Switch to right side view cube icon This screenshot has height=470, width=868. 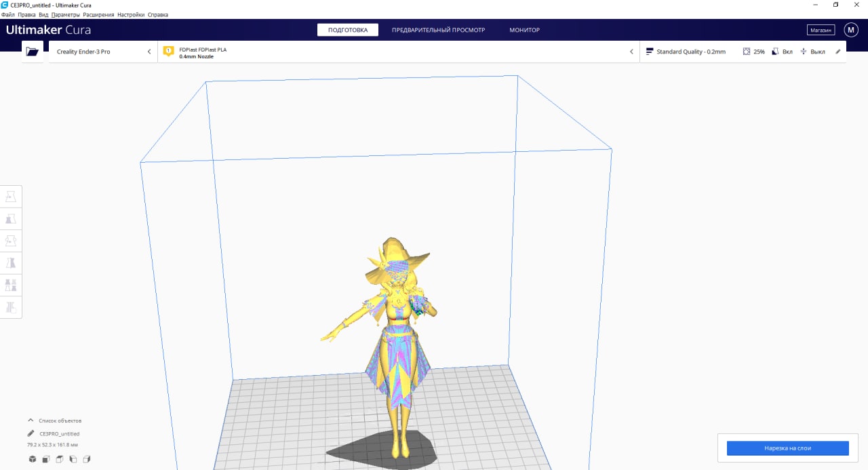(x=86, y=459)
